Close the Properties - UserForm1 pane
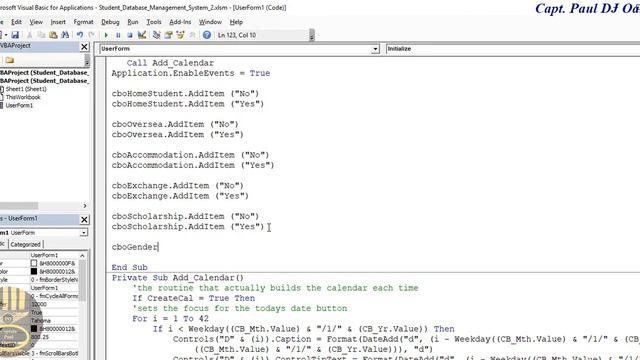 click(84, 220)
